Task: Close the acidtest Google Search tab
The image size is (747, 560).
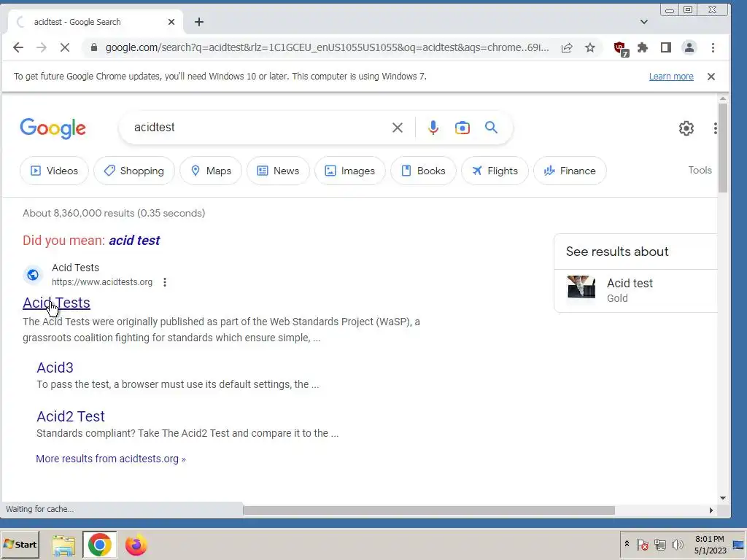Action: click(x=171, y=22)
